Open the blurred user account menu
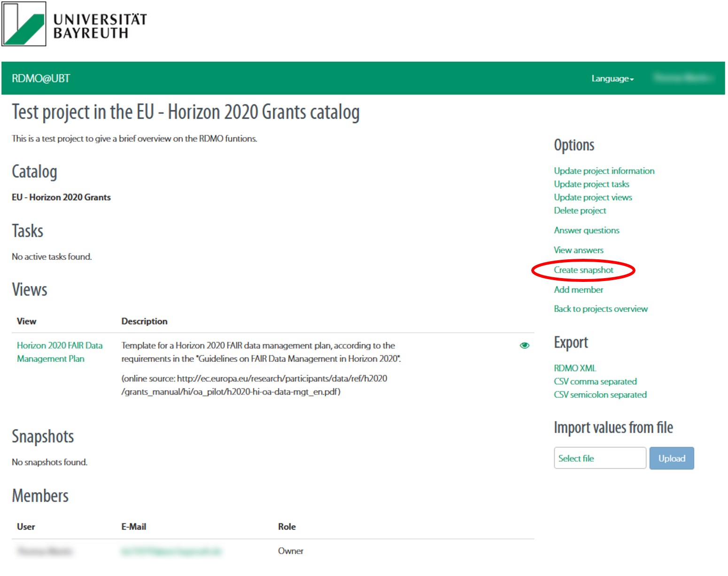 pos(683,78)
